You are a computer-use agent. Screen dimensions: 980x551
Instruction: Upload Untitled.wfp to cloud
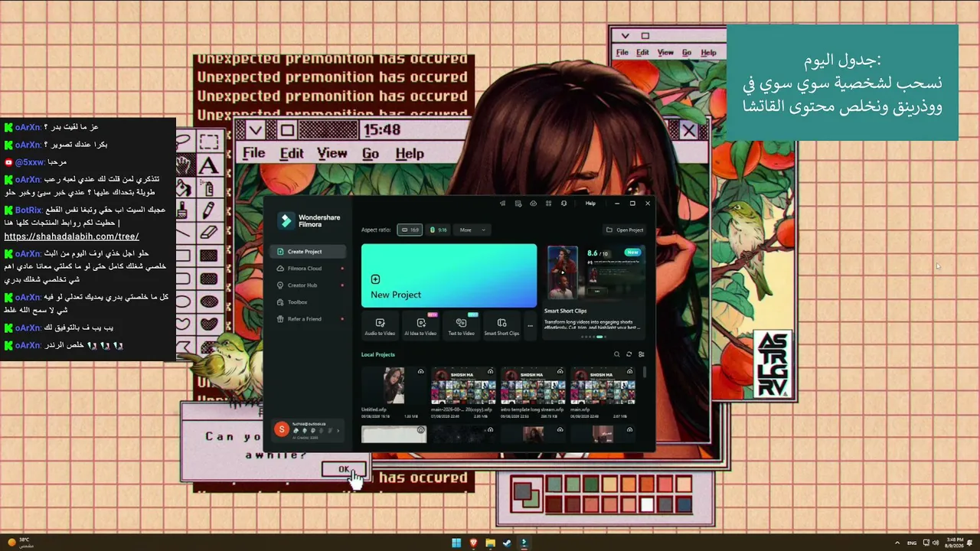coord(420,372)
